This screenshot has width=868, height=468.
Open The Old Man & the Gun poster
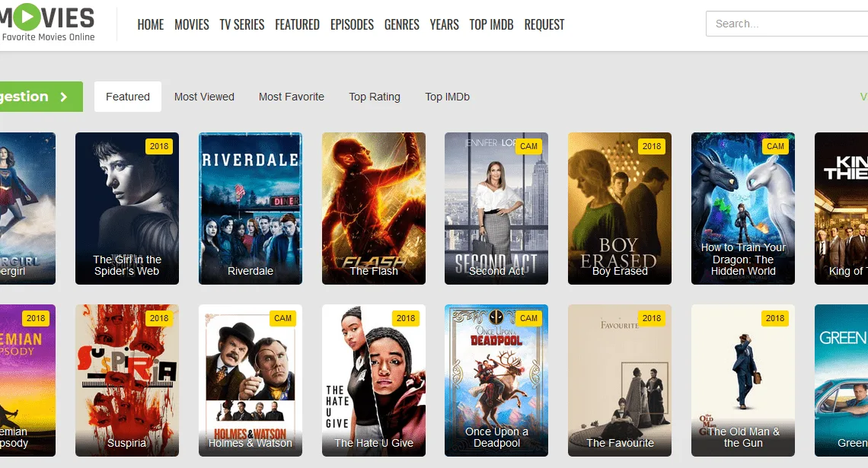point(743,380)
